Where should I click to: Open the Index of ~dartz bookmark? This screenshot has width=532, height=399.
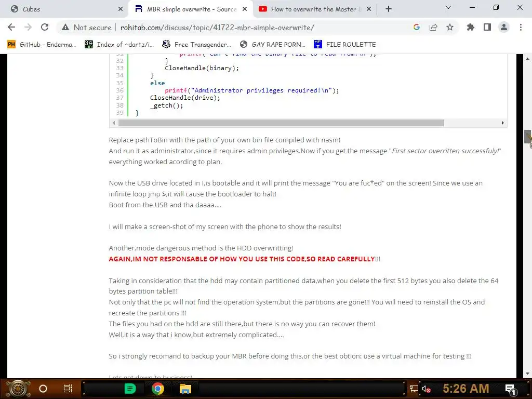pyautogui.click(x=119, y=45)
